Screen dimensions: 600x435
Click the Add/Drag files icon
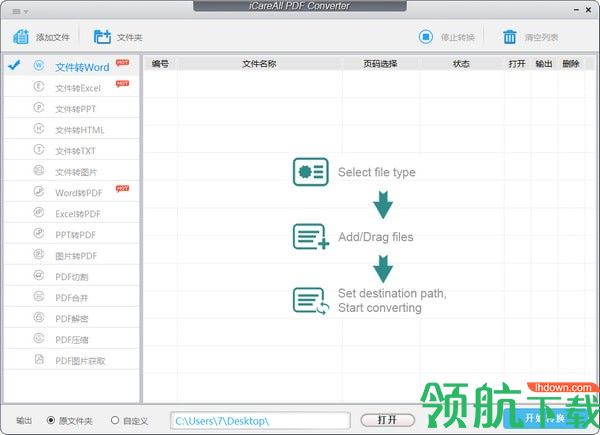click(x=311, y=236)
